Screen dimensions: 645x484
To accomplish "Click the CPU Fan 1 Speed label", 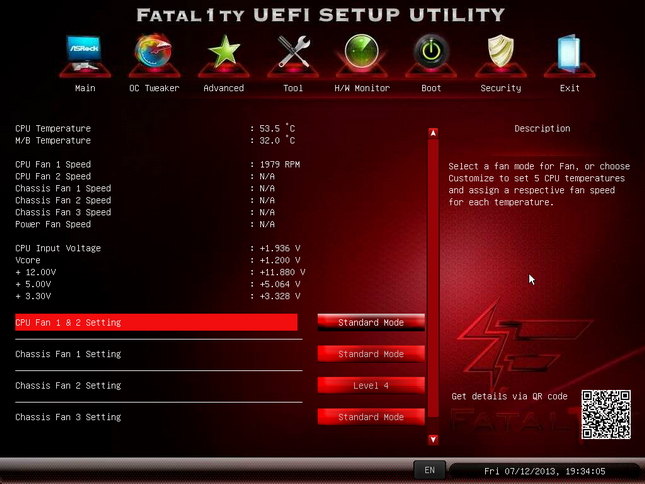I will coord(53,164).
